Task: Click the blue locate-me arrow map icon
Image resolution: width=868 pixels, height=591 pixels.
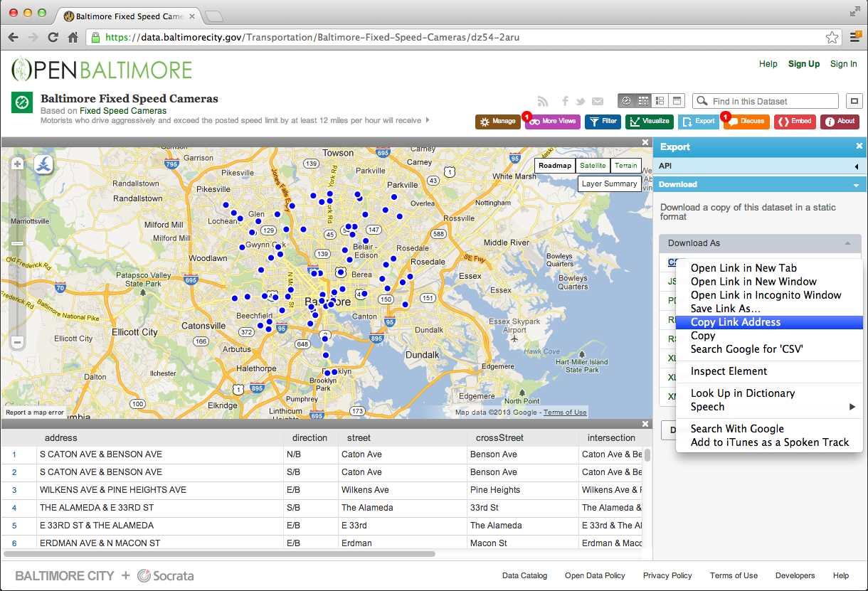Action: pyautogui.click(x=44, y=164)
